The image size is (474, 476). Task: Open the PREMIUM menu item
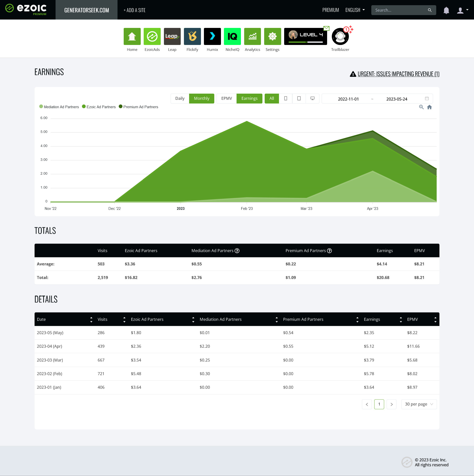[x=331, y=10]
